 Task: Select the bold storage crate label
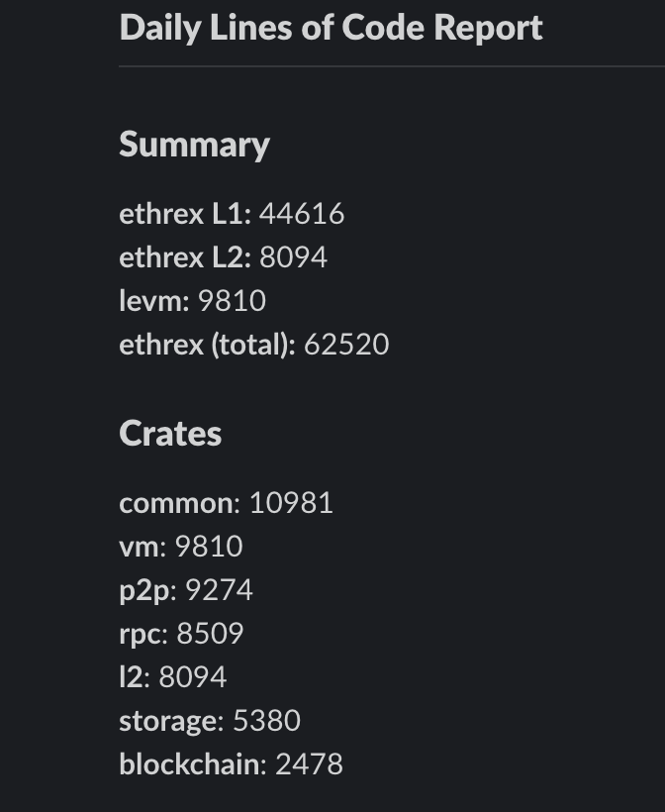click(x=170, y=721)
